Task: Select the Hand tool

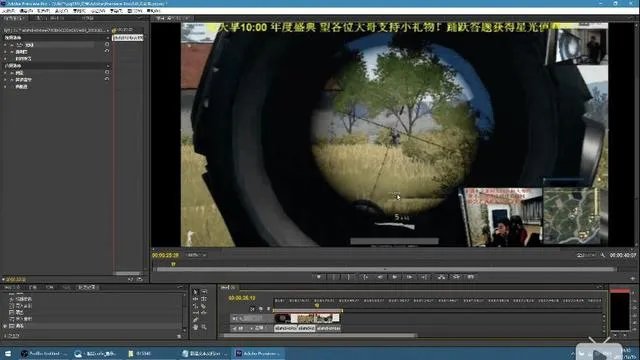Action: (x=195, y=327)
